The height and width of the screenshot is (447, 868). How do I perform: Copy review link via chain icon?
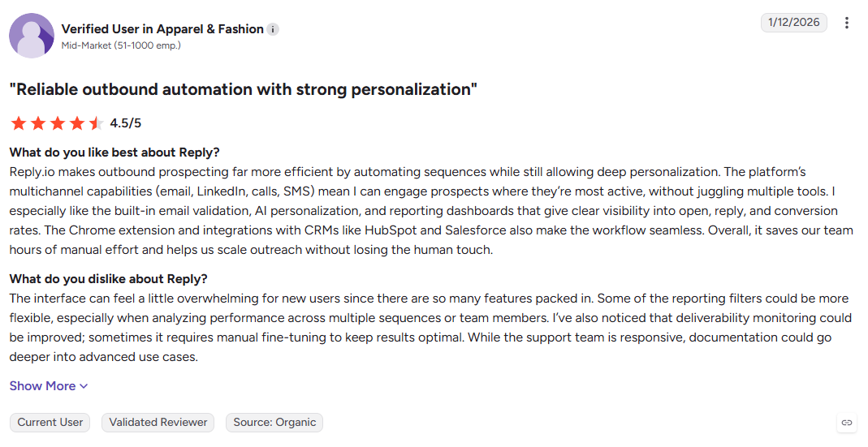coord(846,423)
